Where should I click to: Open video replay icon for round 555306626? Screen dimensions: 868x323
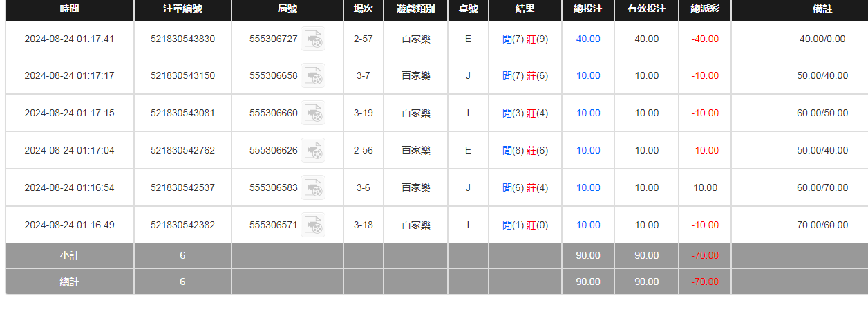tap(313, 150)
